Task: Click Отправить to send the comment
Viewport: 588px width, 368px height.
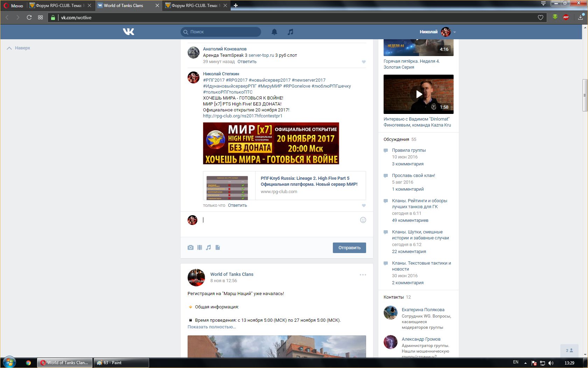Action: coord(349,247)
